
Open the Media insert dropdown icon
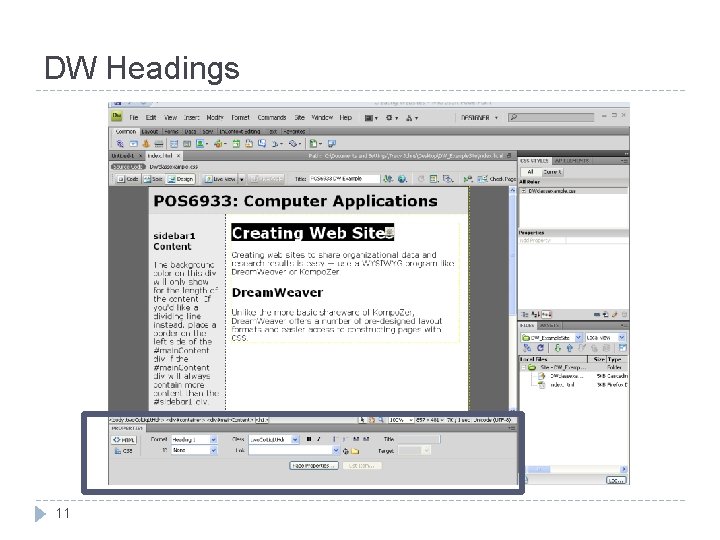[220, 144]
